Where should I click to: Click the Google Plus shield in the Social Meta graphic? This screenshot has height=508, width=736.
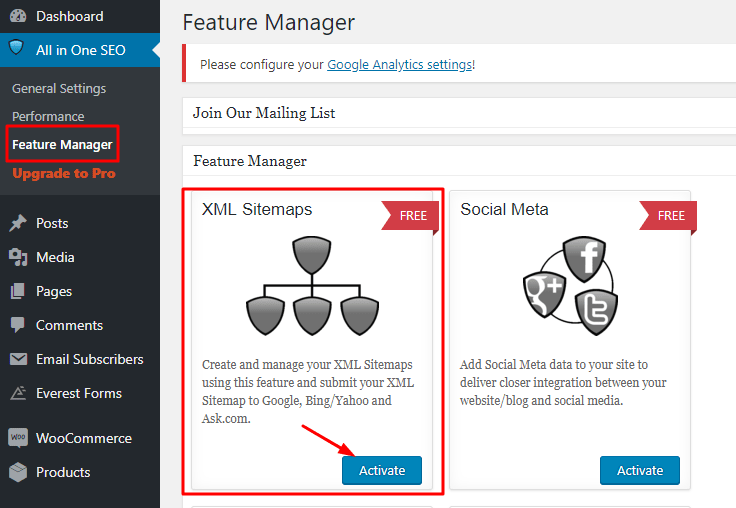pos(544,294)
